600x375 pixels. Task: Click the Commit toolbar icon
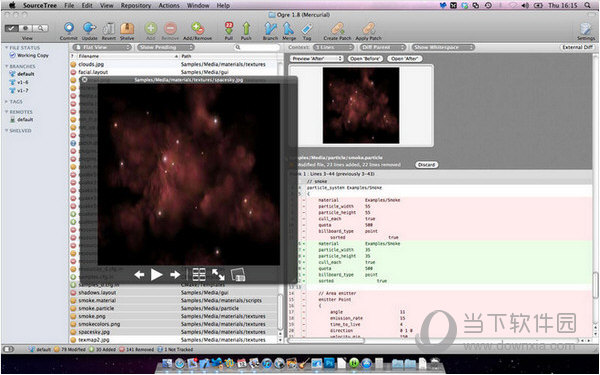point(69,28)
